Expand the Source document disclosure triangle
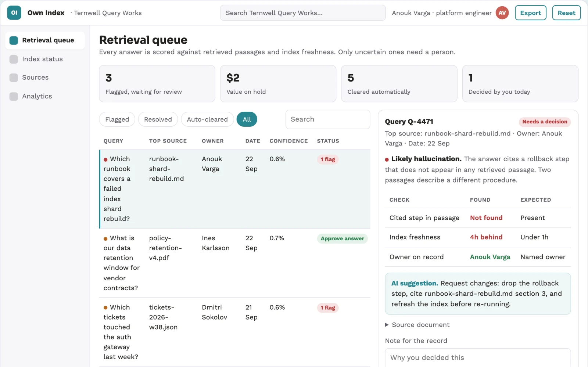 (x=387, y=325)
